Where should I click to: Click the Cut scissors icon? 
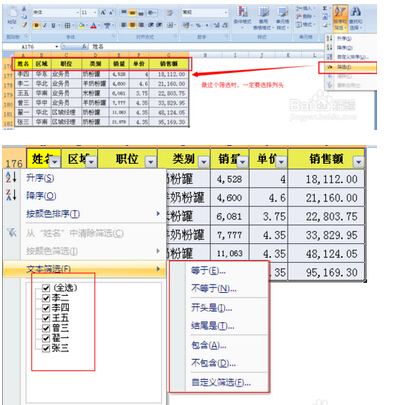(x=24, y=9)
